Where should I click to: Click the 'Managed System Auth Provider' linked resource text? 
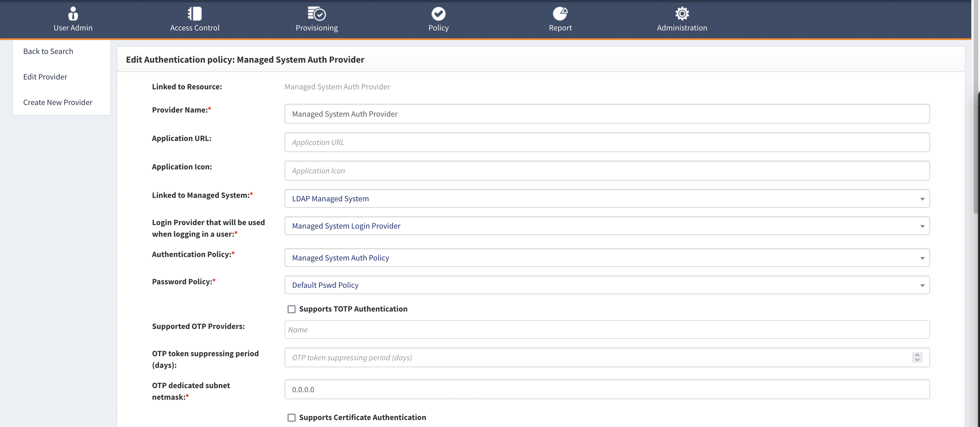point(337,87)
